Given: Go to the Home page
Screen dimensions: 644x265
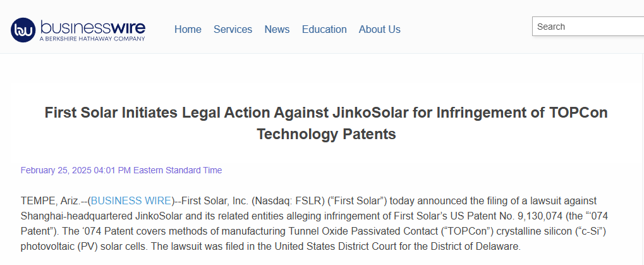Looking at the screenshot, I should pos(188,30).
